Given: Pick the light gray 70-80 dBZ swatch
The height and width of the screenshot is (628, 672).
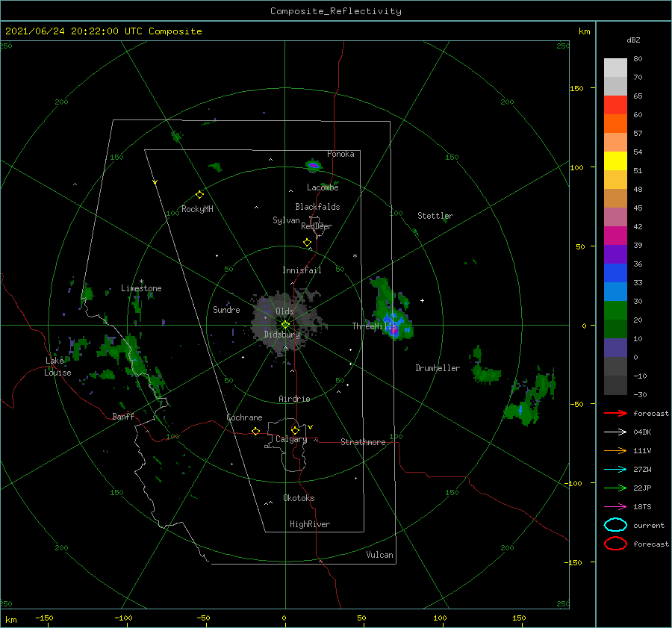Looking at the screenshot, I should 615,68.
